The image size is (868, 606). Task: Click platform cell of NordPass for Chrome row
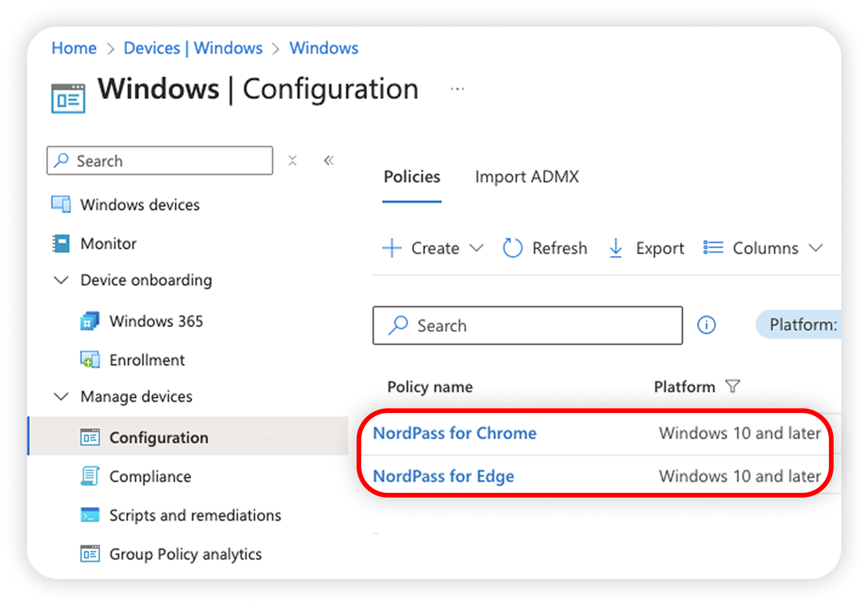pyautogui.click(x=739, y=433)
